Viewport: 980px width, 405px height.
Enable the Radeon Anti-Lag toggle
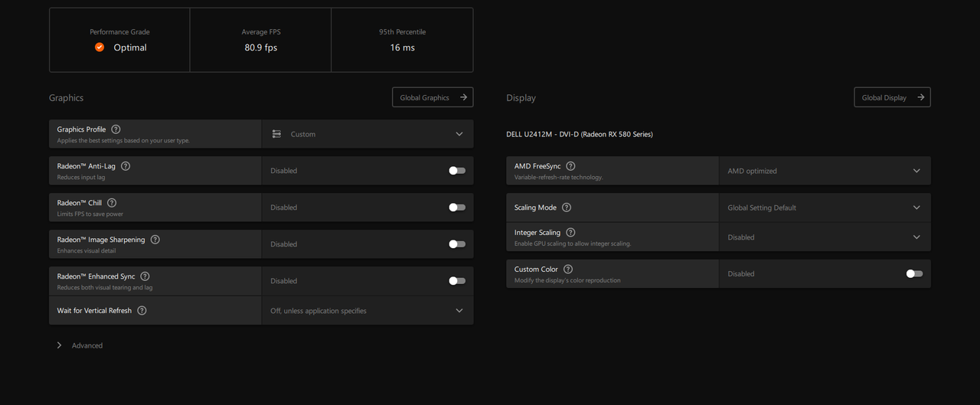[x=457, y=171]
